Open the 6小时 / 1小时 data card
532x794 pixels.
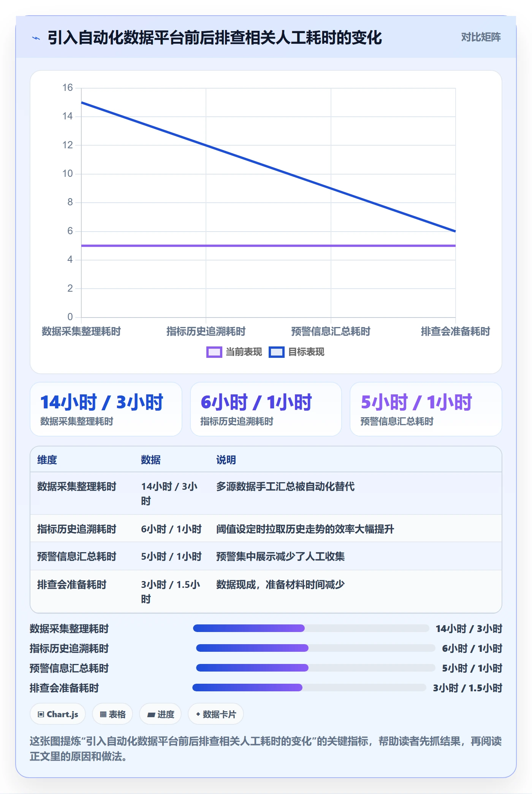[266, 409]
